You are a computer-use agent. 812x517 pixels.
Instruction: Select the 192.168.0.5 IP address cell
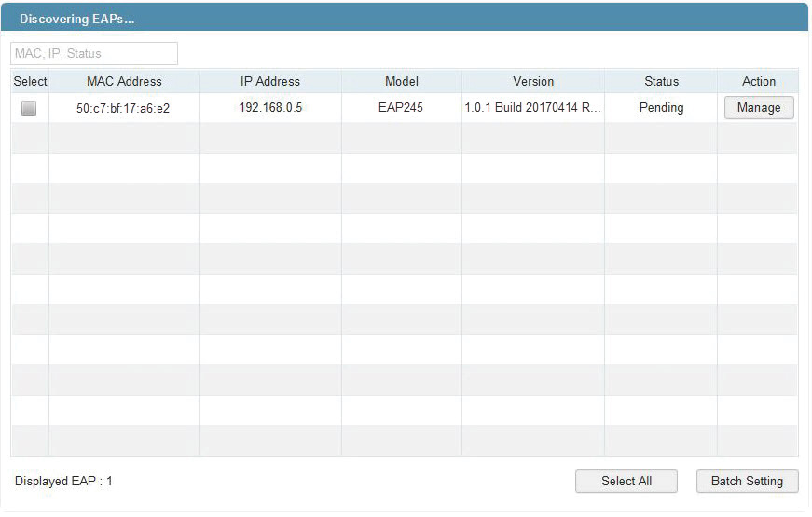(270, 108)
